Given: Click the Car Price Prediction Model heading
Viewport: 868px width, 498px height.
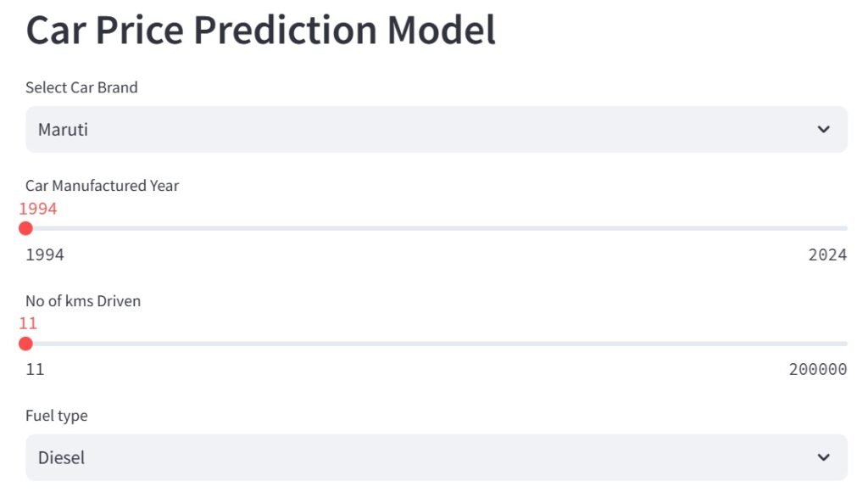Looking at the screenshot, I should (x=260, y=31).
